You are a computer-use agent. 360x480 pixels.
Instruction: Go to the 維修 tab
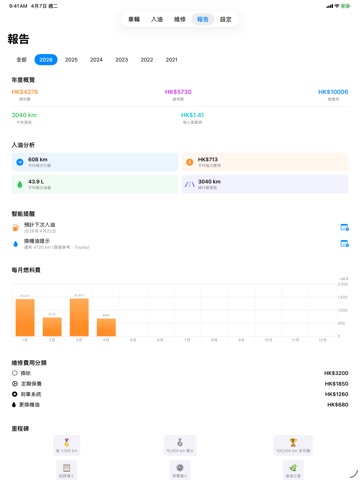click(180, 19)
